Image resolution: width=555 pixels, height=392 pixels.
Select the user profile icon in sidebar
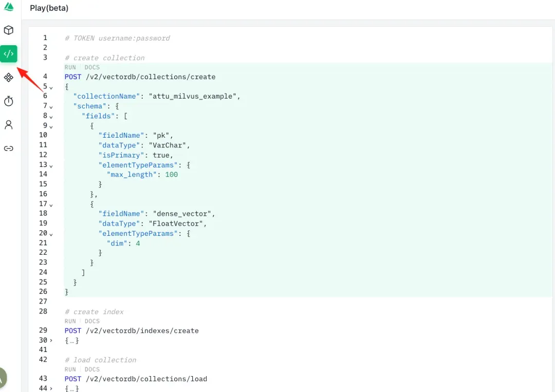click(x=8, y=124)
